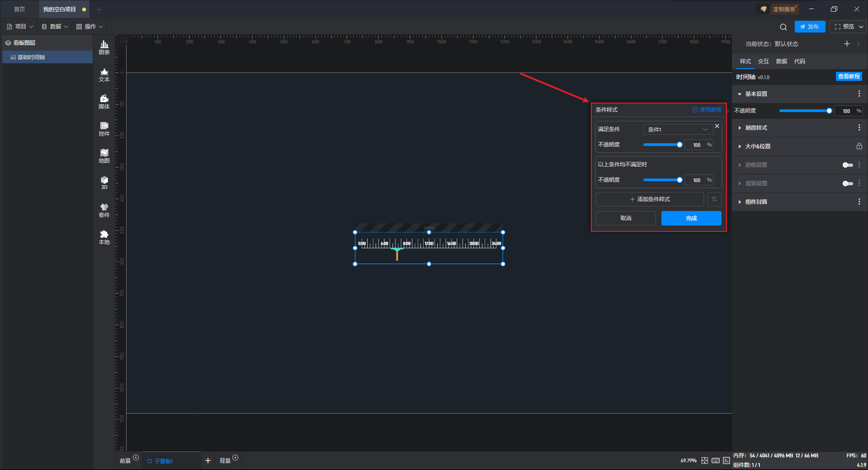Screen dimensions: 868x470
Task: Open the 满足条件 dropdown showing 条件1
Action: click(678, 129)
